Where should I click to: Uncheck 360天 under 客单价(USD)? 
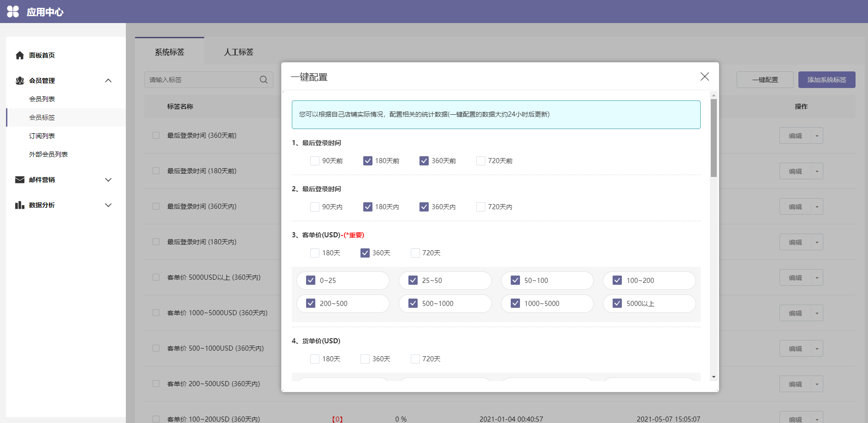click(x=365, y=253)
